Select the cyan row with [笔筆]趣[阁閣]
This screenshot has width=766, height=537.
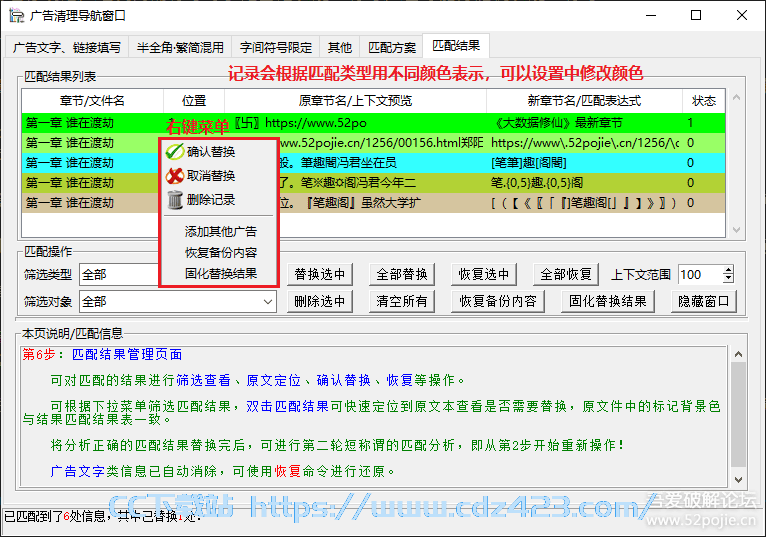pos(374,163)
